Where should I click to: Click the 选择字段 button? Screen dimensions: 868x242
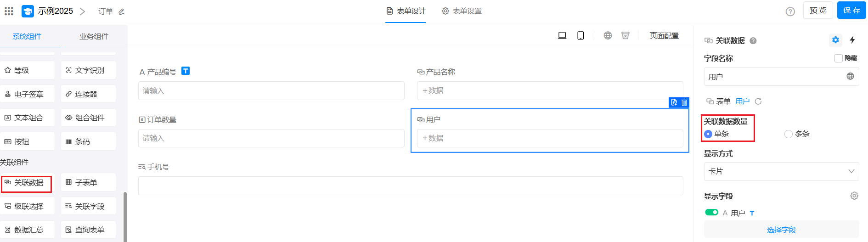click(x=781, y=230)
